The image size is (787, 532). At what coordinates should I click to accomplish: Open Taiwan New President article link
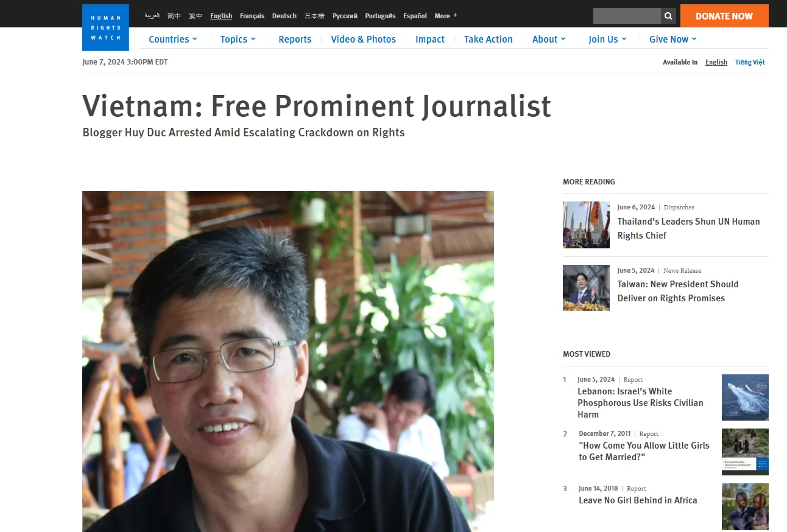click(x=677, y=291)
